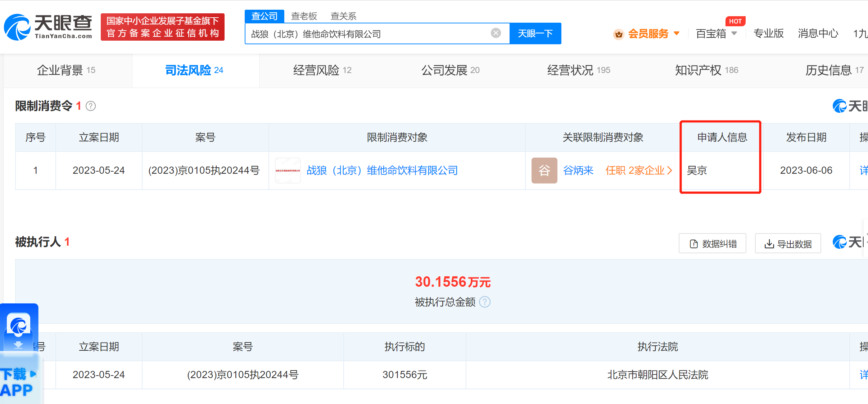The width and height of the screenshot is (868, 404).
Task: Expand 任职 2家企业 chevron
Action: (669, 171)
